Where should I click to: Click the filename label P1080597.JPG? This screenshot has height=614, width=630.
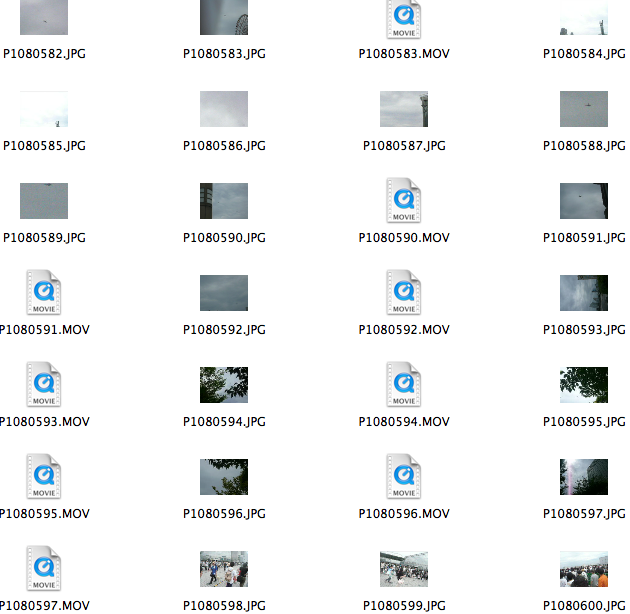(584, 514)
